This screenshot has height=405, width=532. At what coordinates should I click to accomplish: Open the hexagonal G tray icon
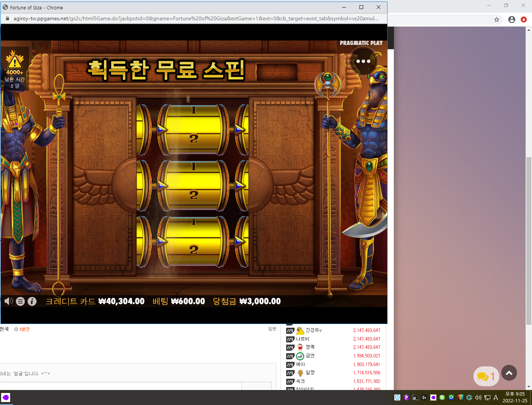click(469, 397)
